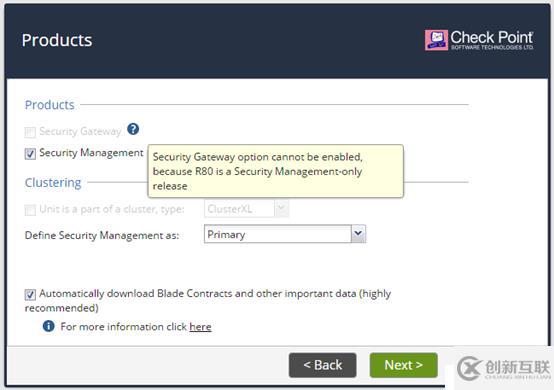Click the Clustering section heading

53,183
